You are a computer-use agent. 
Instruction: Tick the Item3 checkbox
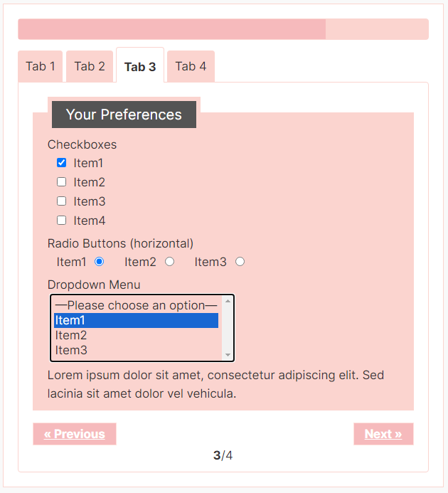point(62,201)
